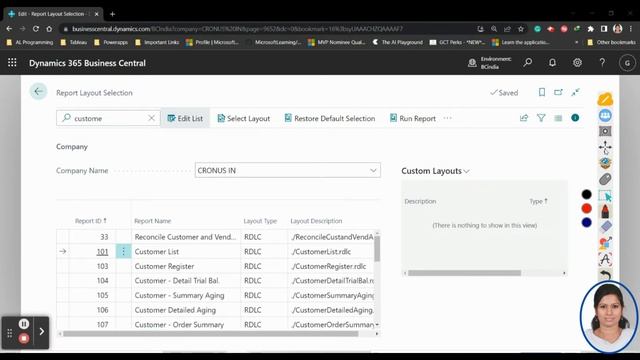Viewport: 640px width, 360px height.
Task: Select the text A annotation tool
Action: (605, 259)
